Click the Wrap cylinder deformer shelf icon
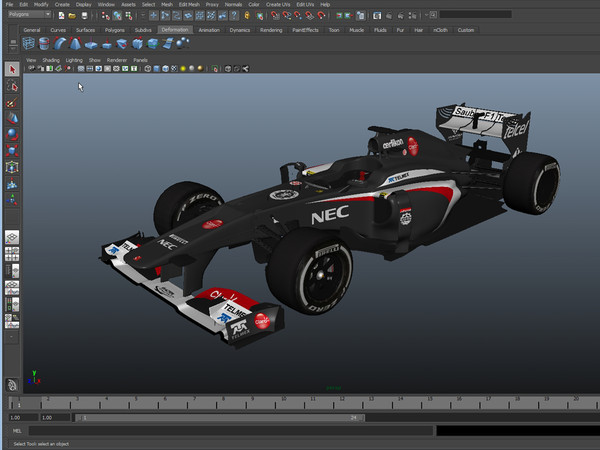The height and width of the screenshot is (450, 600). [x=44, y=44]
